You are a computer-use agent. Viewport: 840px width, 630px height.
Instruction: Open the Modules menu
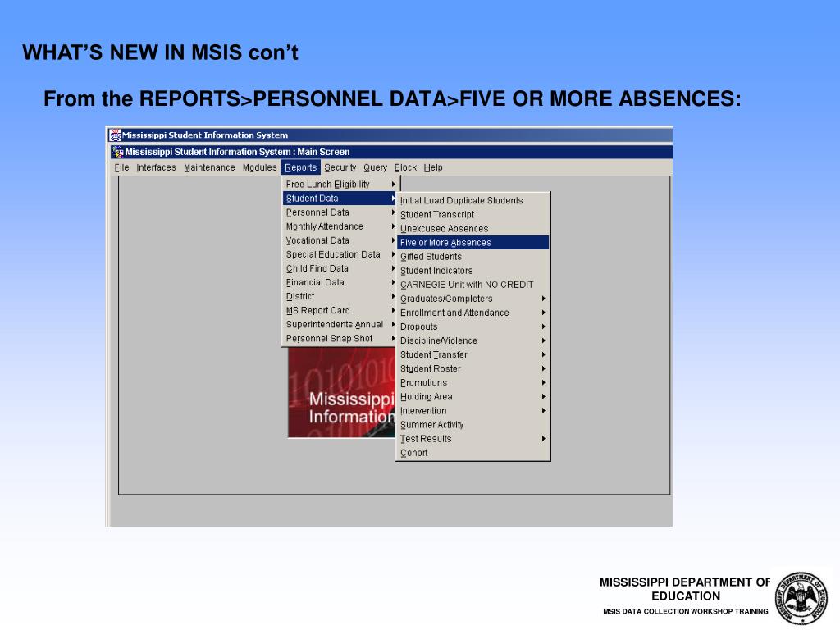(x=259, y=167)
